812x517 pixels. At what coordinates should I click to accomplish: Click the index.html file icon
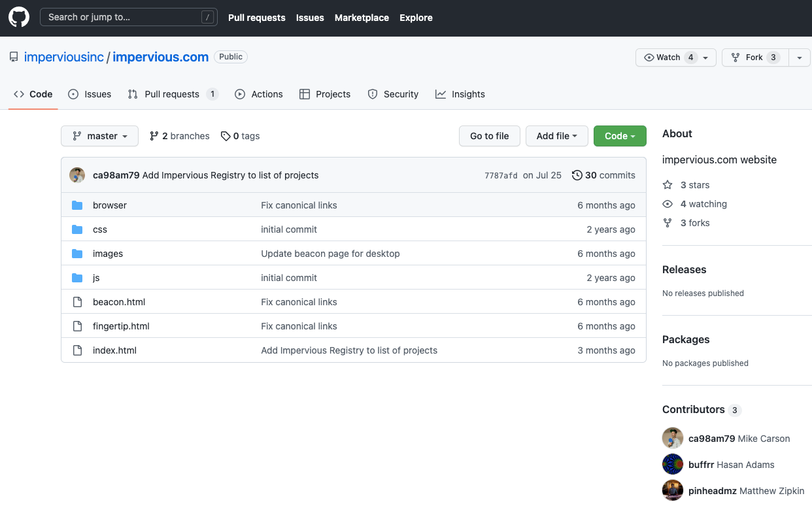[77, 350]
